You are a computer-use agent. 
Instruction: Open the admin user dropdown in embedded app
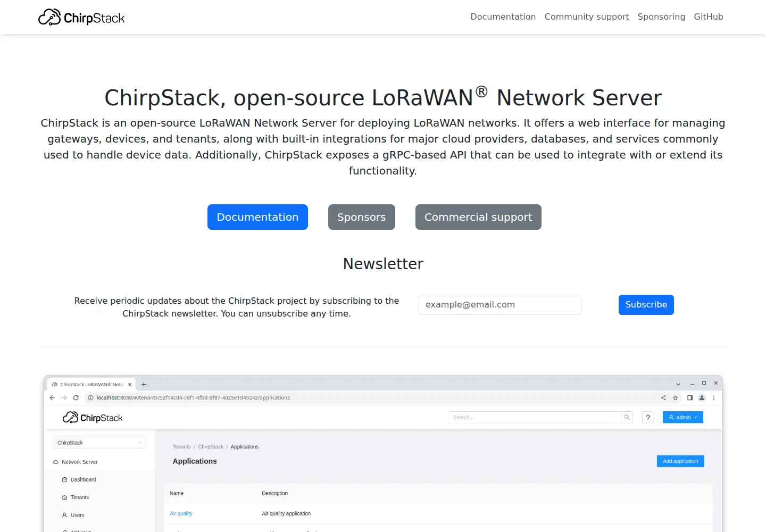(x=683, y=417)
